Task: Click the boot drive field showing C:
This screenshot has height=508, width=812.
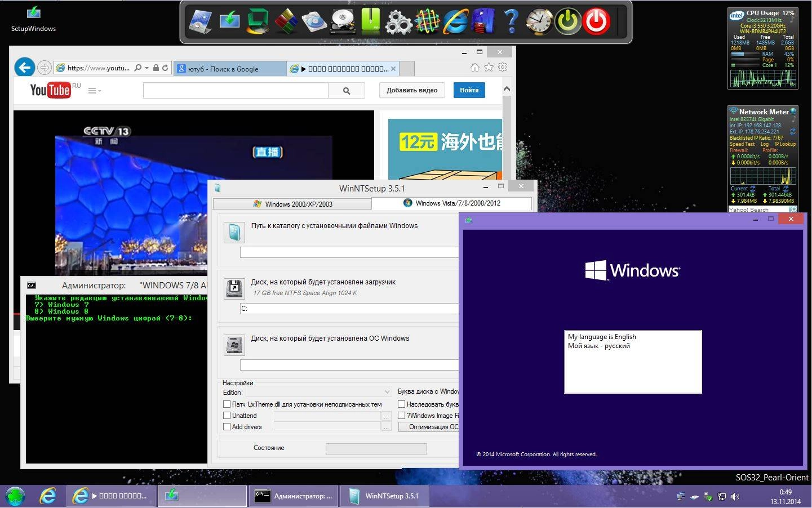Action: click(349, 309)
